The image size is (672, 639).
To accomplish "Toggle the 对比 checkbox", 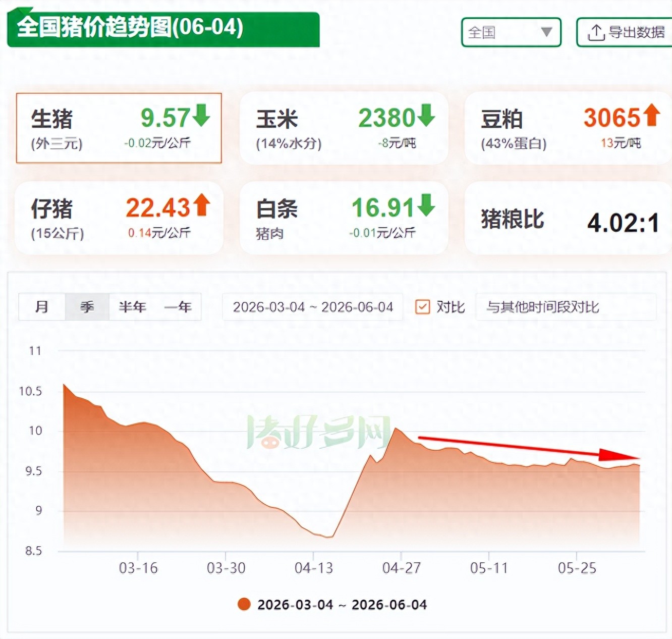I will pos(422,307).
